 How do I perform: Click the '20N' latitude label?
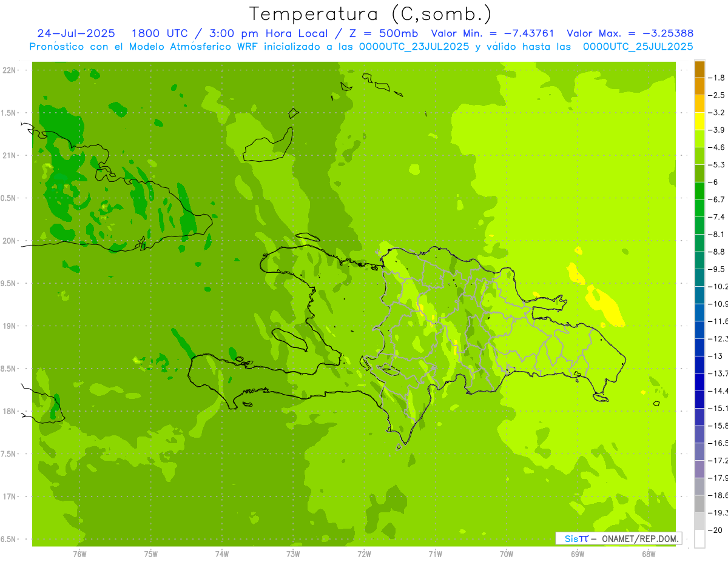coord(9,241)
